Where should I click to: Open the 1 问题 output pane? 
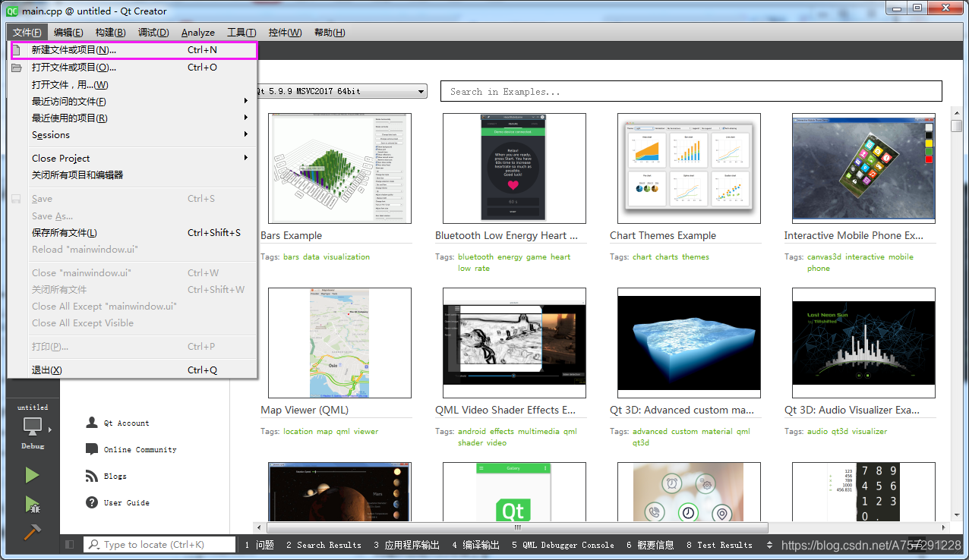[x=259, y=545]
